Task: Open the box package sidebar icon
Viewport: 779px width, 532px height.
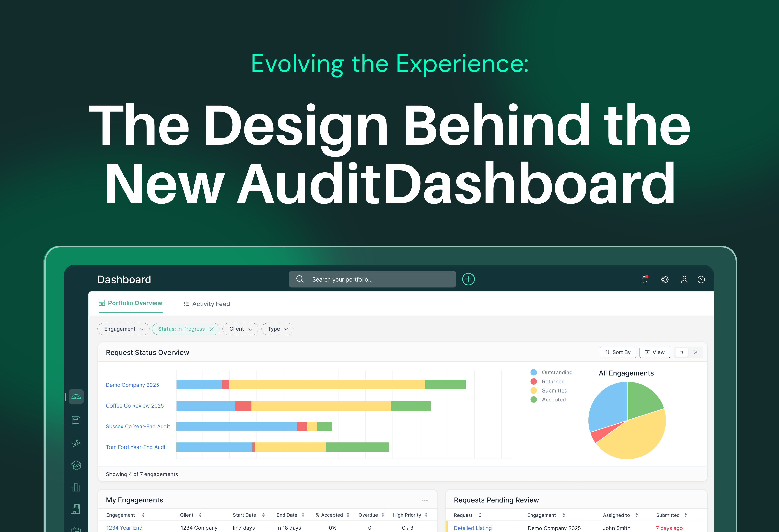Action: point(76,465)
